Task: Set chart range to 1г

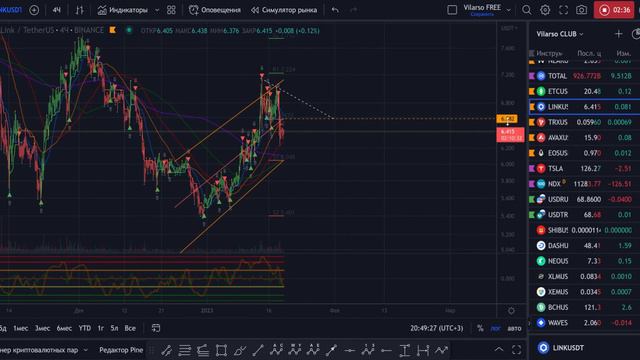Action: 100,328
